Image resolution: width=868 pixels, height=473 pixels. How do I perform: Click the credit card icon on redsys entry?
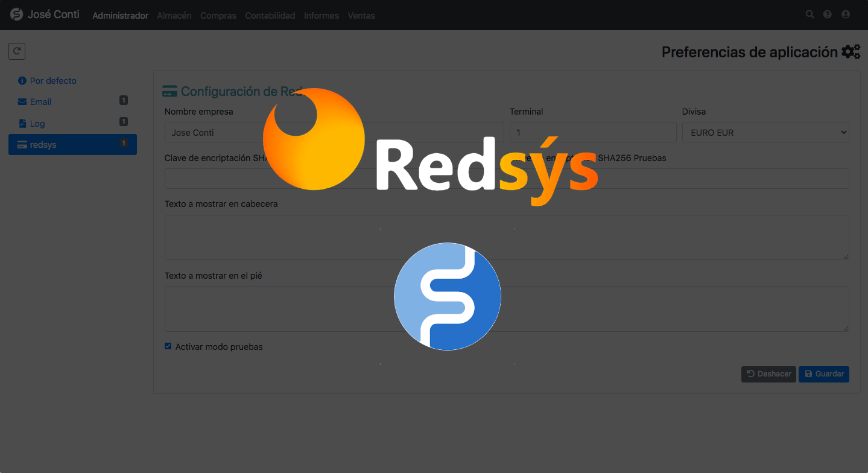23,144
